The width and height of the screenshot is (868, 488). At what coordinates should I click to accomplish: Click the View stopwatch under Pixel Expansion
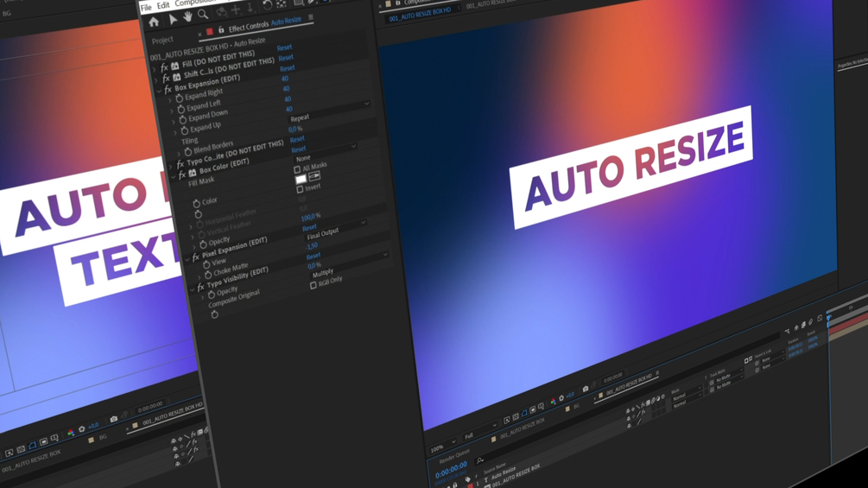[206, 264]
